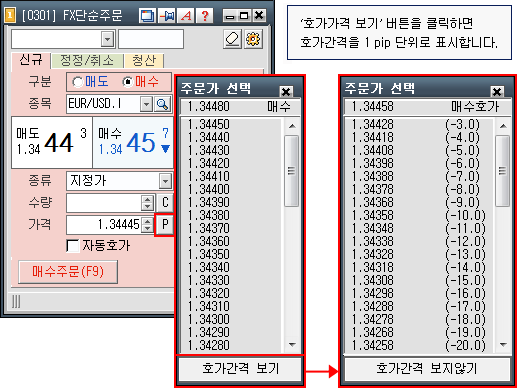Select the 매수 radio button
This screenshot has width=517, height=388.
point(128,82)
